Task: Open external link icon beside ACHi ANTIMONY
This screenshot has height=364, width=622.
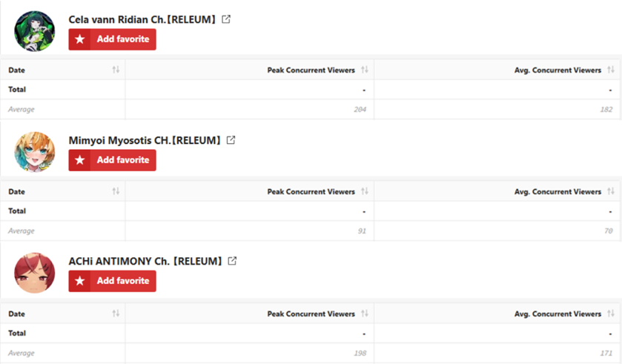Action: pyautogui.click(x=232, y=261)
